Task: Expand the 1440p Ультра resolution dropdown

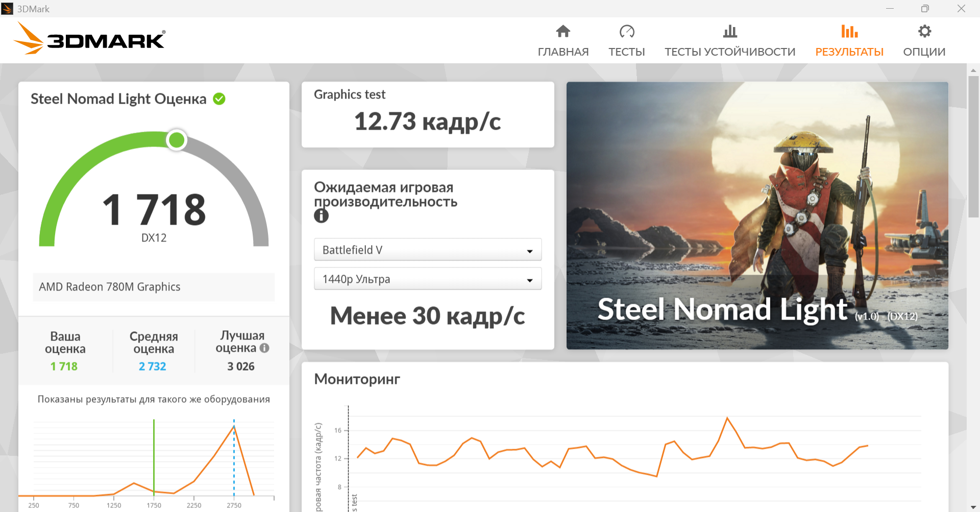Action: (x=428, y=279)
